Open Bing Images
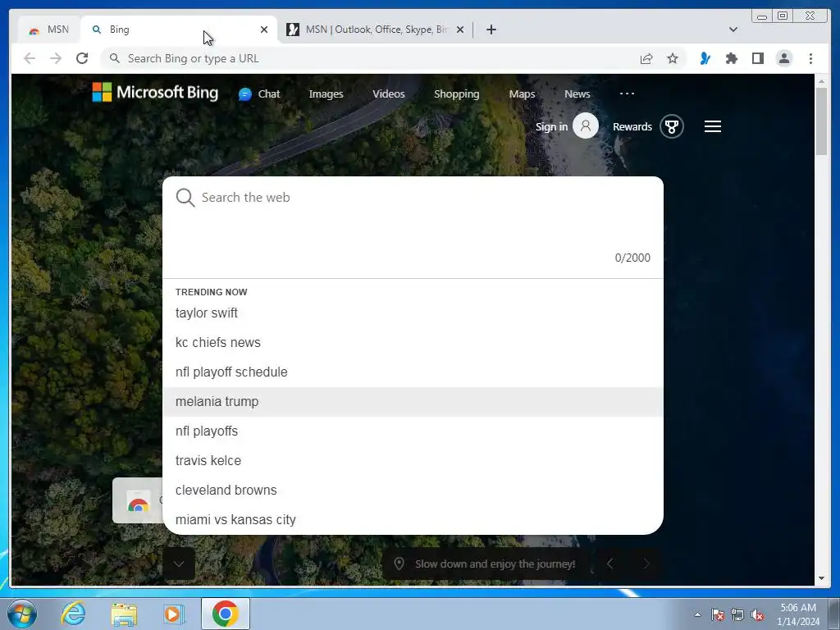 326,94
